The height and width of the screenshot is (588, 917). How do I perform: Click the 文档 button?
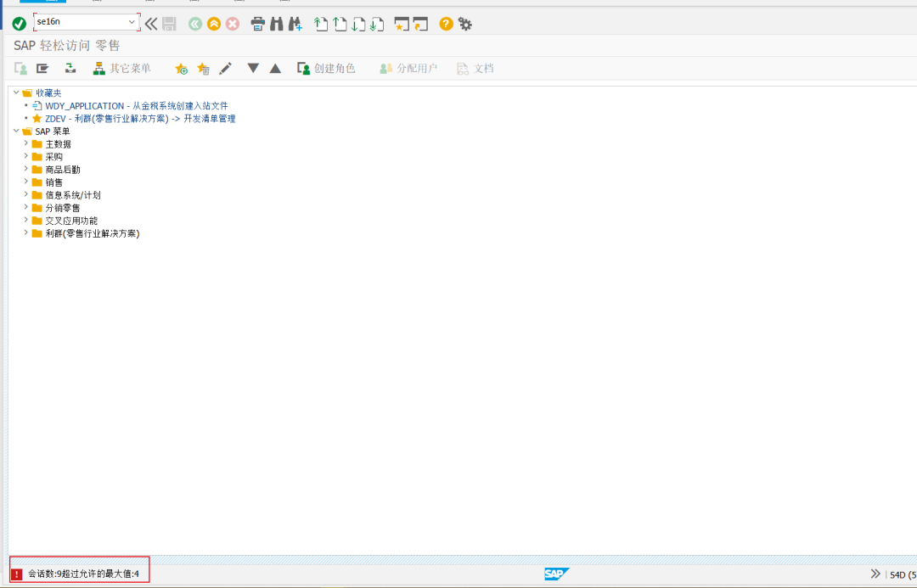click(475, 69)
